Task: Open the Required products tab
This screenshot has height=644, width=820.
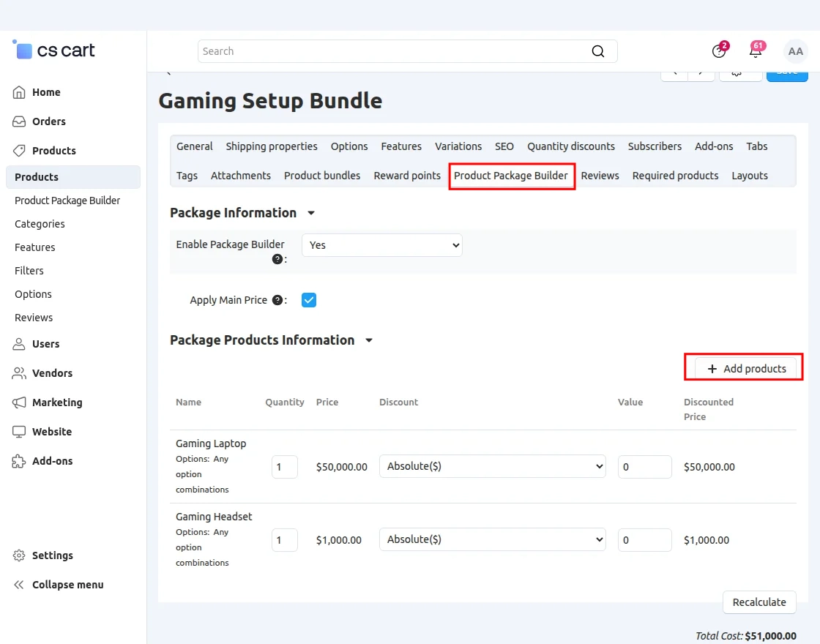Action: coord(675,176)
